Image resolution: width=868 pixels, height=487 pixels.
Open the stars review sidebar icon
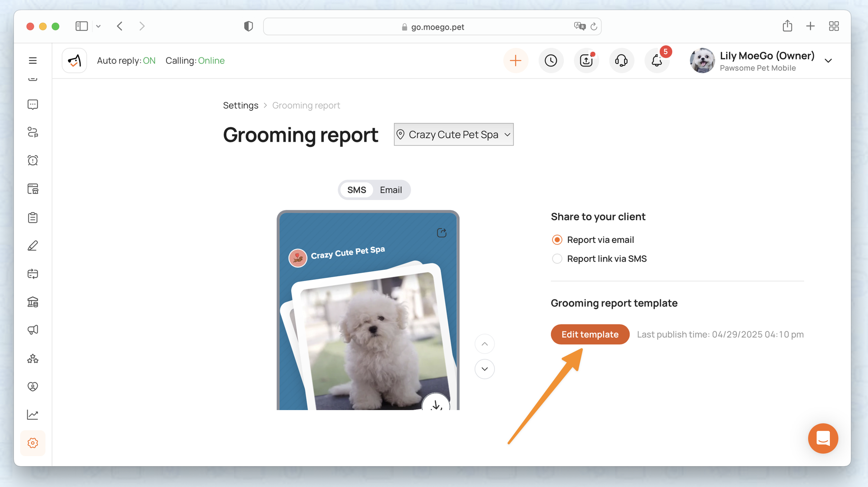33,358
